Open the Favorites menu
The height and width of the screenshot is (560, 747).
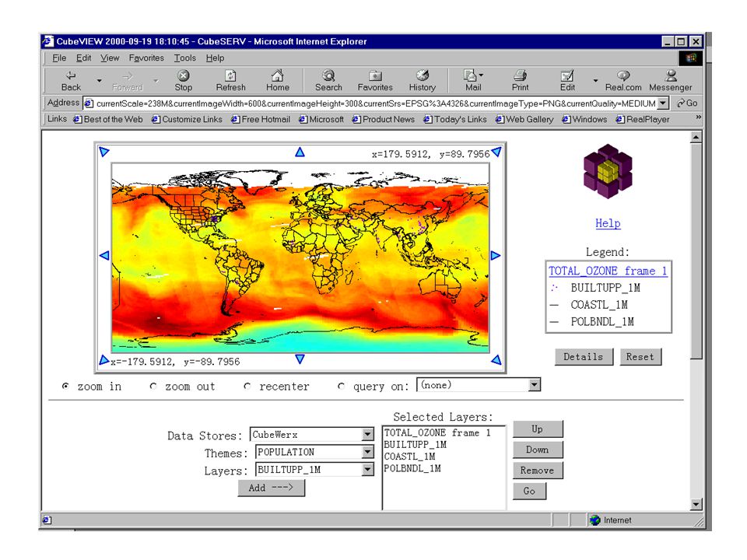146,58
